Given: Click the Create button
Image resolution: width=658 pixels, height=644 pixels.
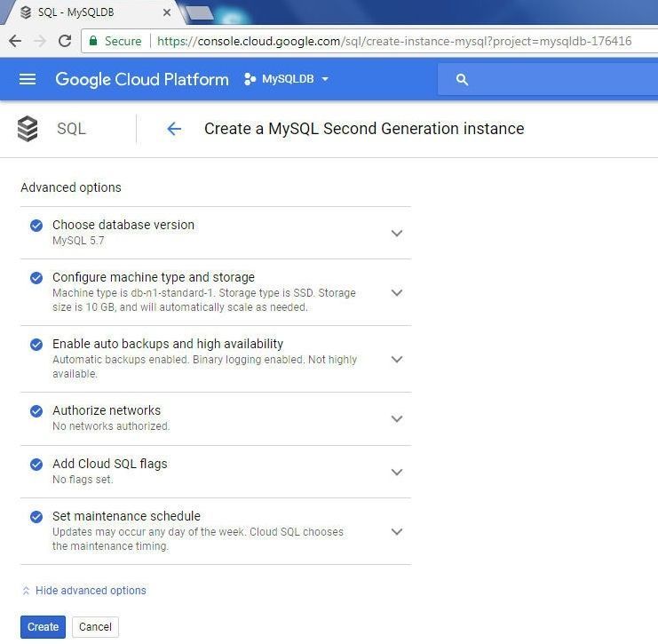Looking at the screenshot, I should coord(43,627).
